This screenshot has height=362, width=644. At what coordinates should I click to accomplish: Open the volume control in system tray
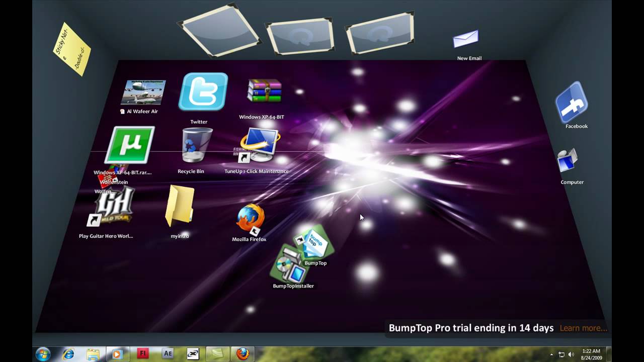pyautogui.click(x=572, y=354)
